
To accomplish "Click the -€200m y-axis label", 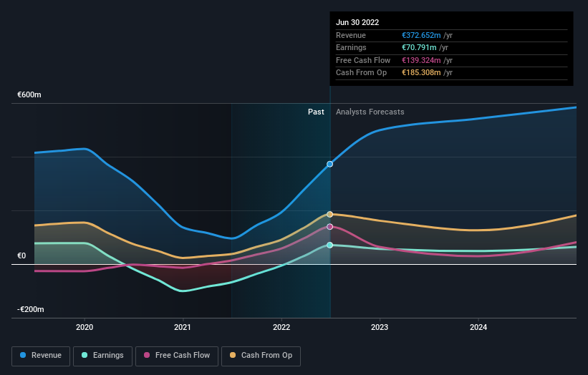I will pyautogui.click(x=30, y=309).
